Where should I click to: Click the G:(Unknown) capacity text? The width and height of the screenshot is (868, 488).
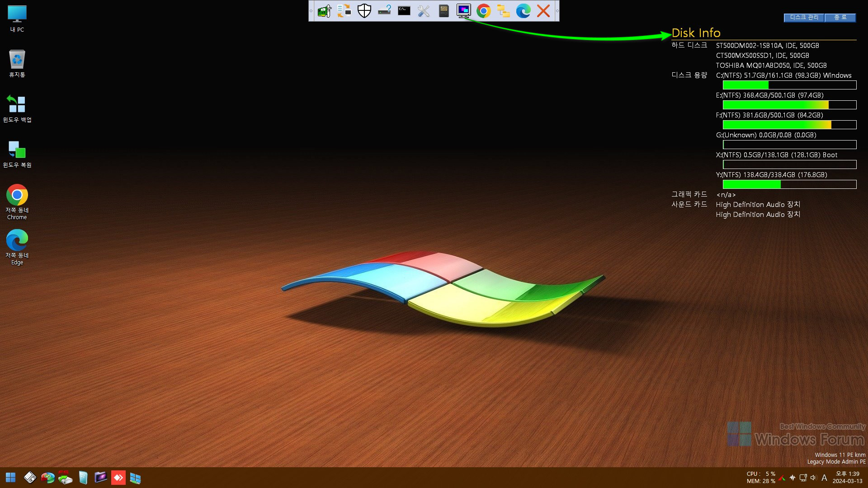(x=766, y=135)
